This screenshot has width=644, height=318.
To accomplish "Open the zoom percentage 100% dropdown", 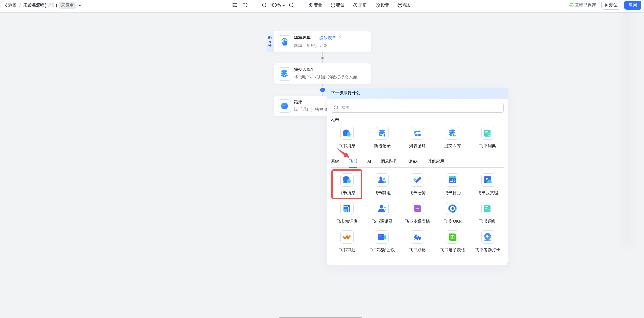I will tap(278, 5).
